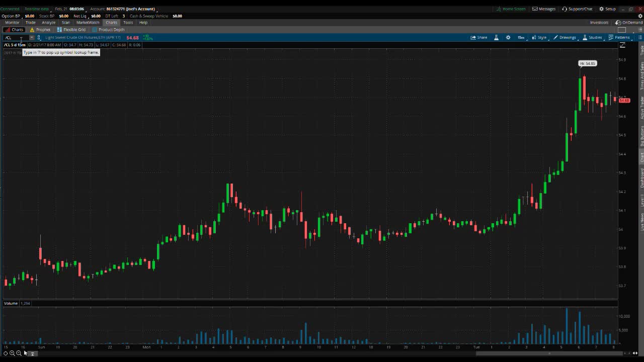Open Investools link
This screenshot has width=644, height=362.
click(599, 23)
